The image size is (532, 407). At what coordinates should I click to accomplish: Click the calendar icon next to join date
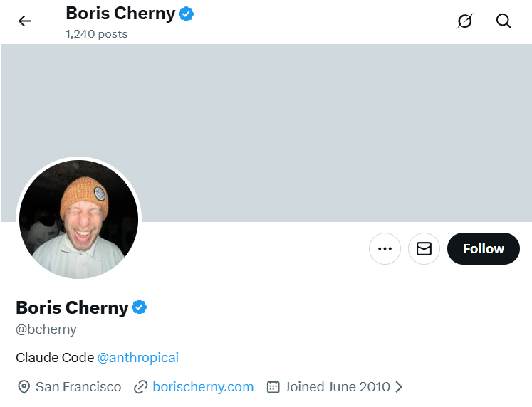(x=273, y=387)
